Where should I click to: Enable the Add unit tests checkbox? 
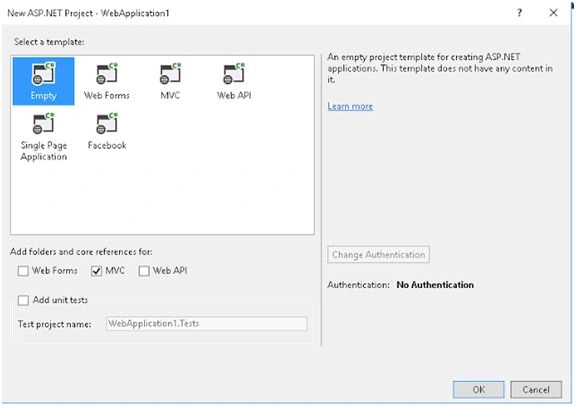23,300
